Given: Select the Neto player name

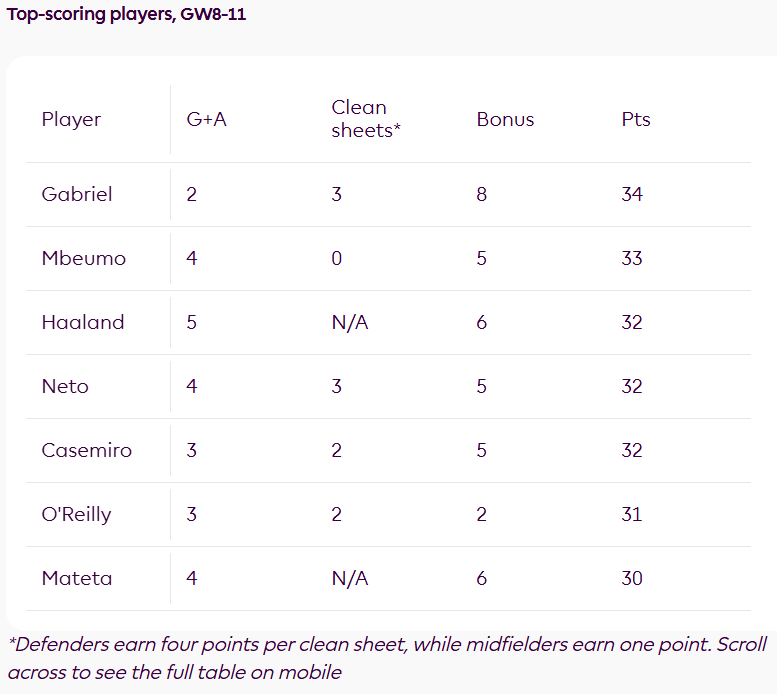Looking at the screenshot, I should [x=65, y=386].
